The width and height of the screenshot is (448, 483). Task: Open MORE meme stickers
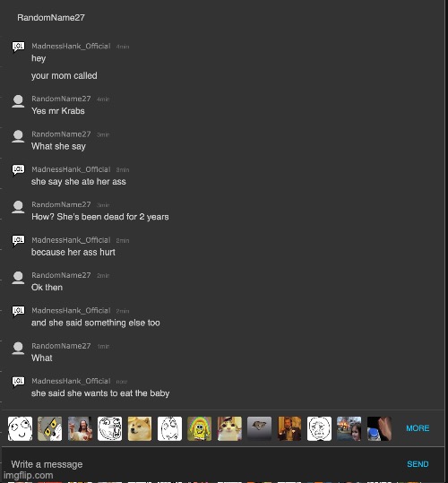pyautogui.click(x=418, y=428)
